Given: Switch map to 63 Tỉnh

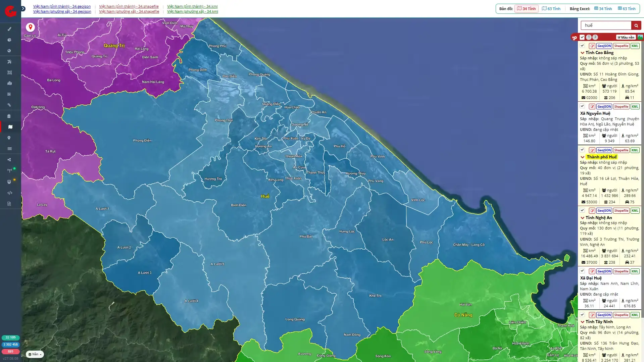Looking at the screenshot, I should click(x=551, y=9).
